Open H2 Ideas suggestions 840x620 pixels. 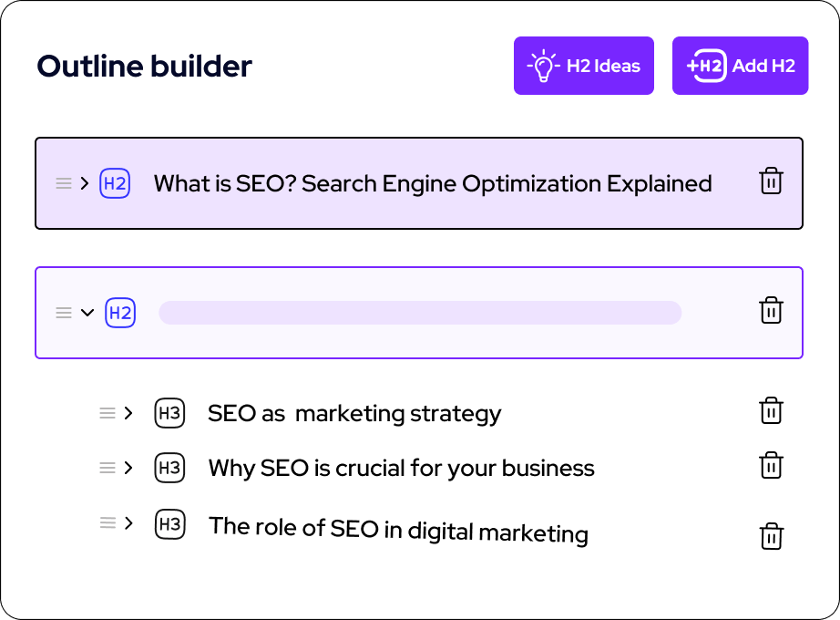tap(584, 66)
